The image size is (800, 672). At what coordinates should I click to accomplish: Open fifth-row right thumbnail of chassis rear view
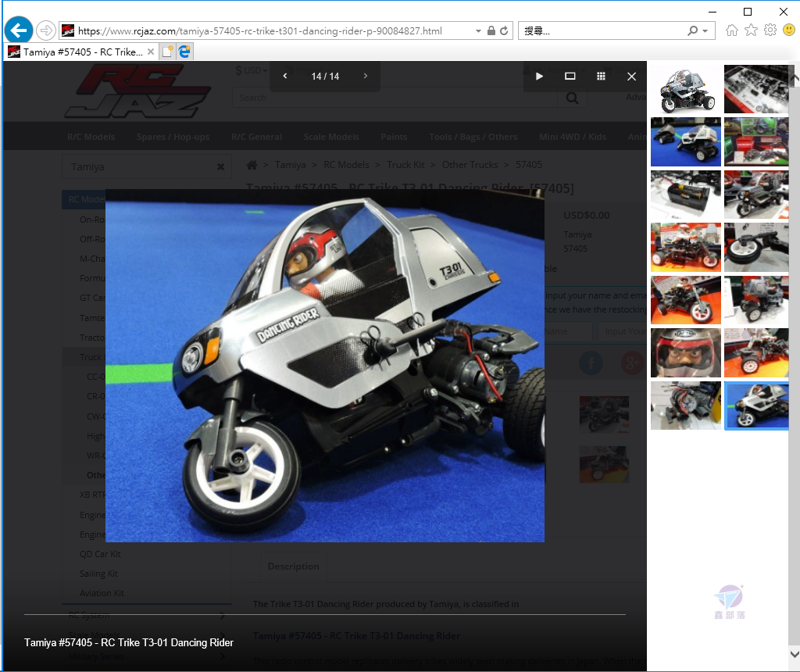pos(756,300)
